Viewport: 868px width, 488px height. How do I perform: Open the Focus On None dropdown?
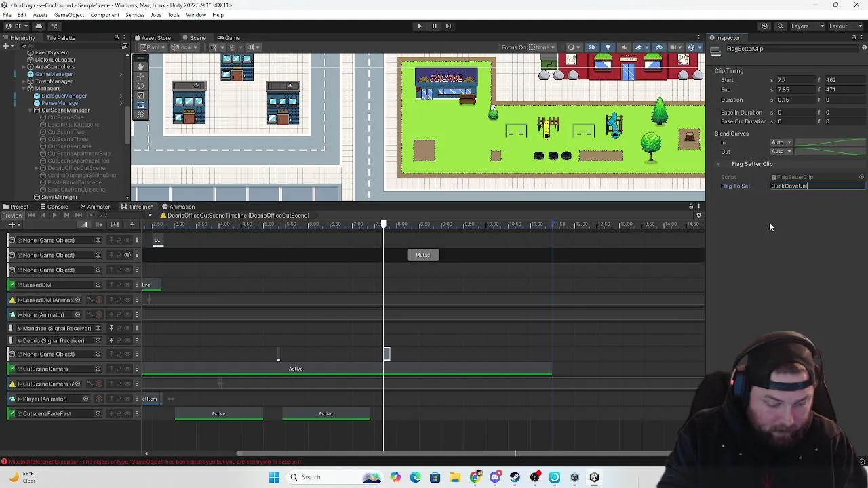(x=542, y=47)
